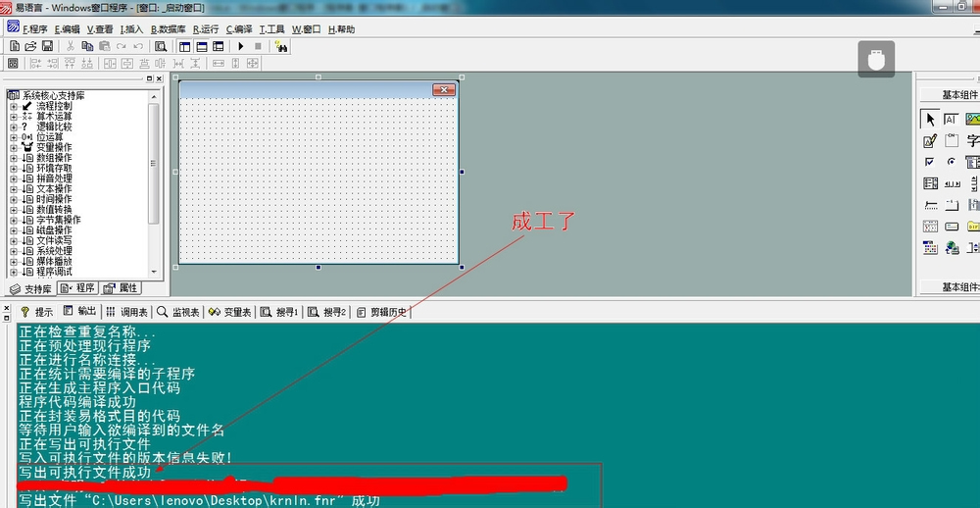Switch to the 变量表 tab
Viewport: 980px width, 508px height.
(x=230, y=312)
